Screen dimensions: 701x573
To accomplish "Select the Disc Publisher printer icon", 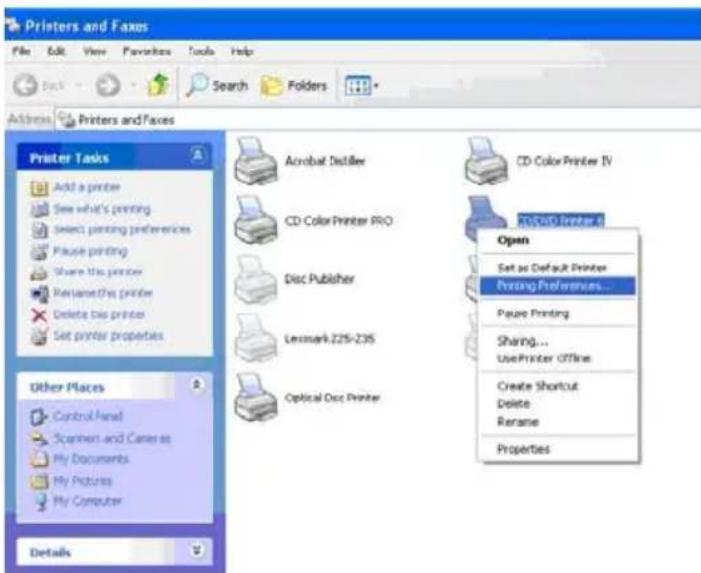I will pos(256,279).
